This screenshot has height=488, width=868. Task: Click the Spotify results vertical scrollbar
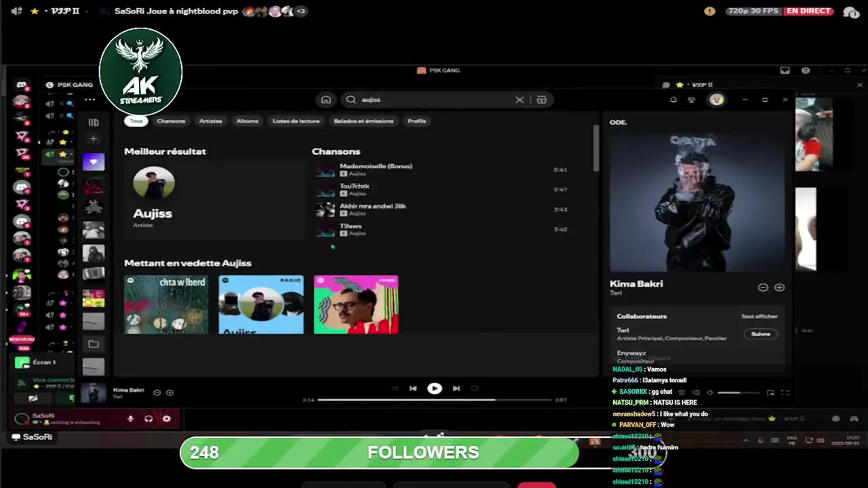click(596, 148)
